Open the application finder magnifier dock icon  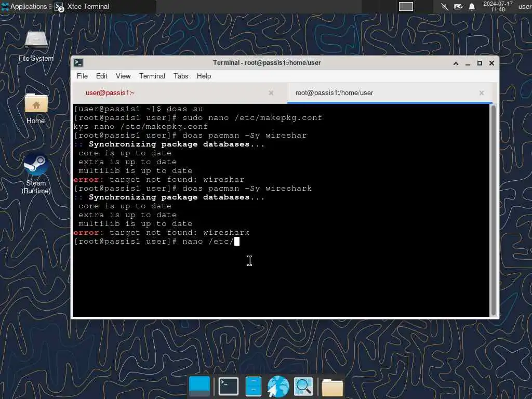[303, 387]
